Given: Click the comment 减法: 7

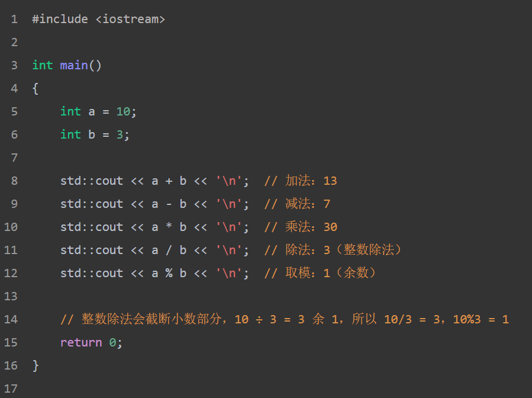Looking at the screenshot, I should [297, 204].
